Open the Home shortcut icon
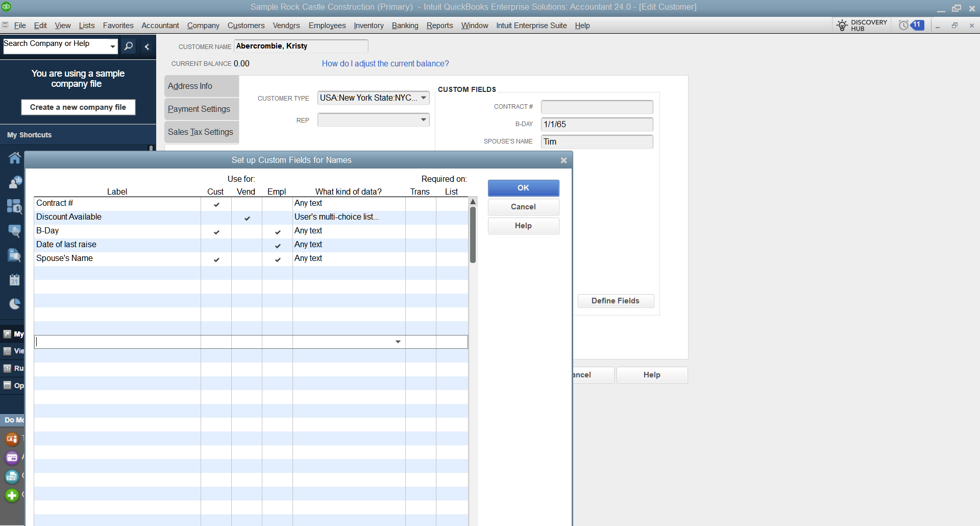This screenshot has width=980, height=526. click(x=14, y=158)
